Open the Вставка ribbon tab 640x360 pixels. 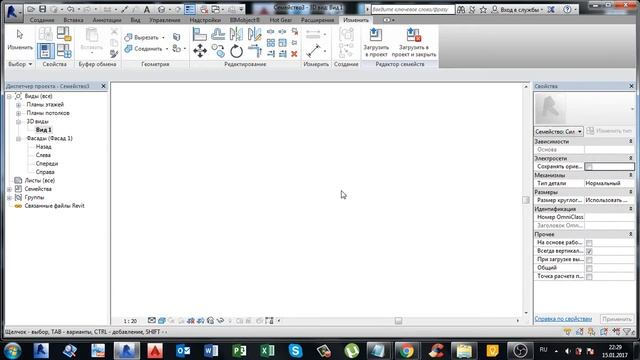click(x=73, y=20)
